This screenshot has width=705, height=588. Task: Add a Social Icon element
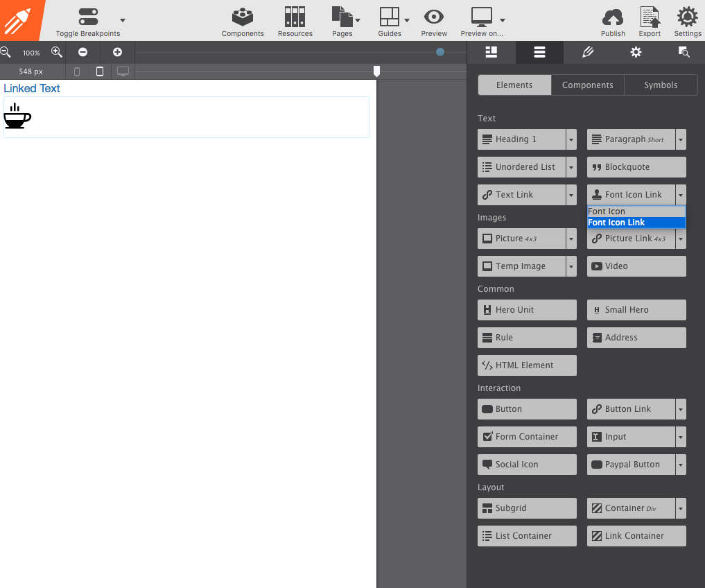pos(527,465)
